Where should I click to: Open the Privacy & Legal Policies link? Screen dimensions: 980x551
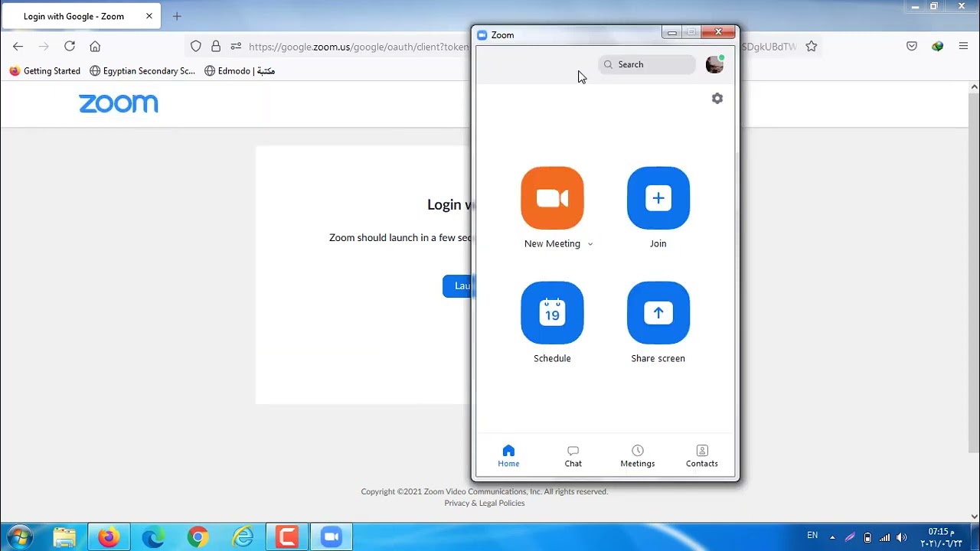485,503
